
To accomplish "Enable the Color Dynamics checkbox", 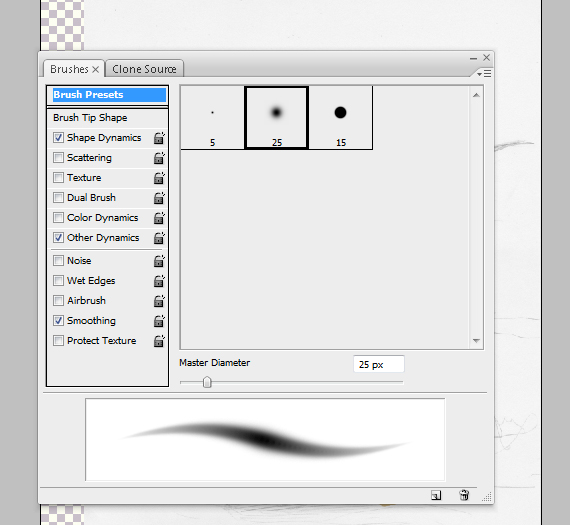I will [x=58, y=217].
